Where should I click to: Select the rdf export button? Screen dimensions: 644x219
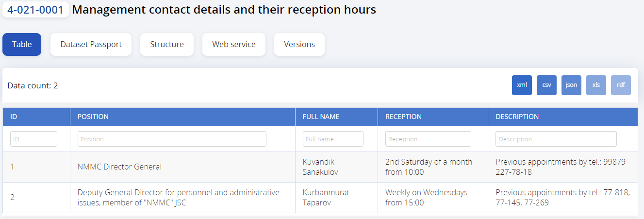coord(621,85)
